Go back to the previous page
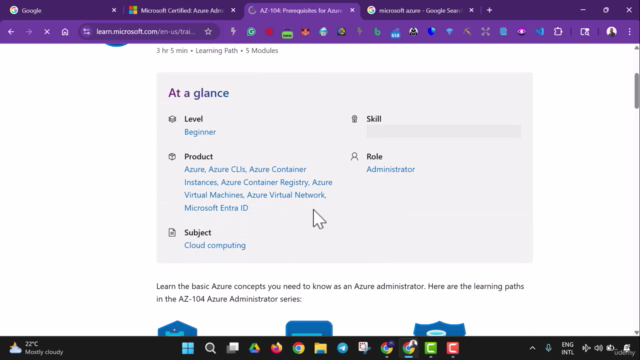Viewport: 640px width, 360px height. coord(11,31)
